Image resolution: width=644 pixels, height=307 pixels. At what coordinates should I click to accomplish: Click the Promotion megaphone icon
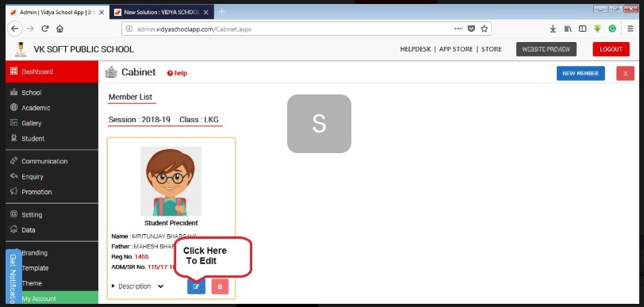tap(14, 191)
